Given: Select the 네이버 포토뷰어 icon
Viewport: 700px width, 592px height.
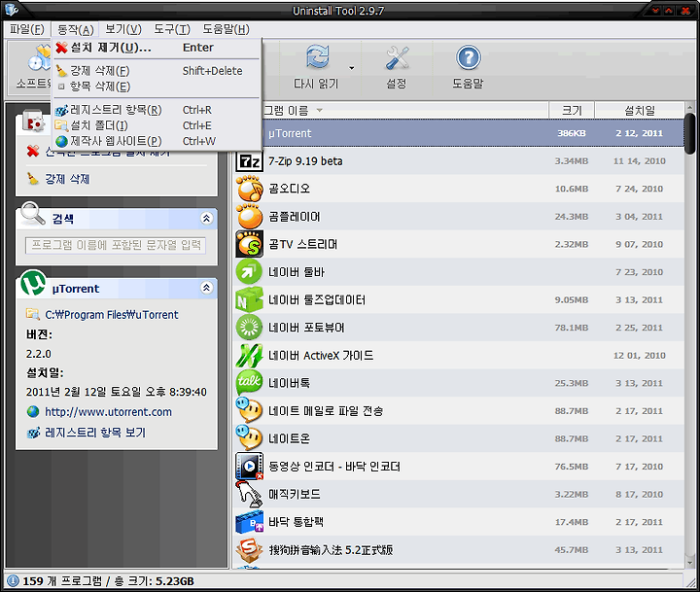Looking at the screenshot, I should tap(249, 328).
